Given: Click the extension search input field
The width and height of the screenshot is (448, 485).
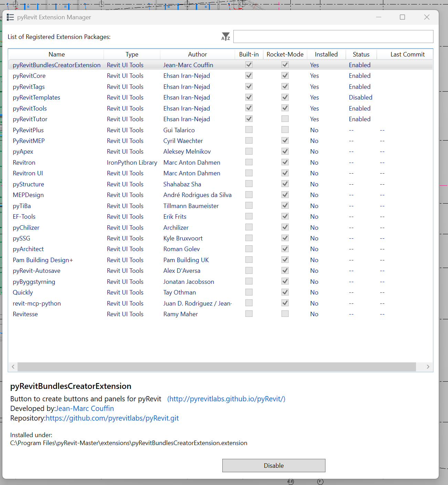Looking at the screenshot, I should [x=333, y=37].
